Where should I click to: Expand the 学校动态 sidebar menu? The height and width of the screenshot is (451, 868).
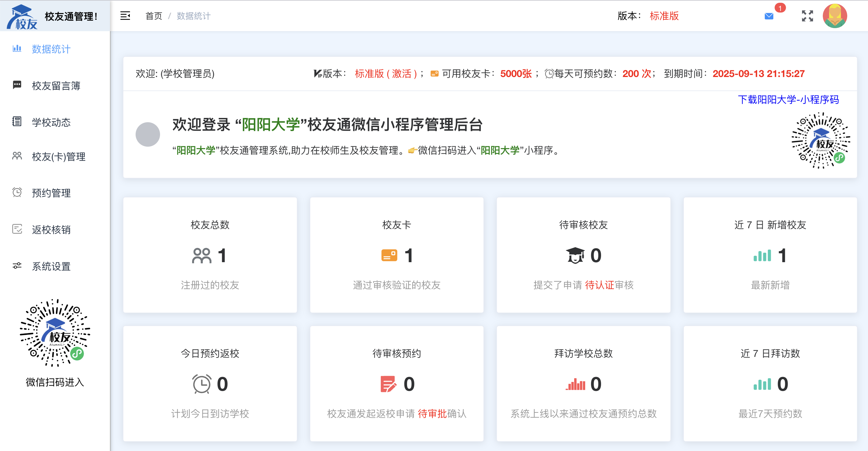[x=51, y=122]
